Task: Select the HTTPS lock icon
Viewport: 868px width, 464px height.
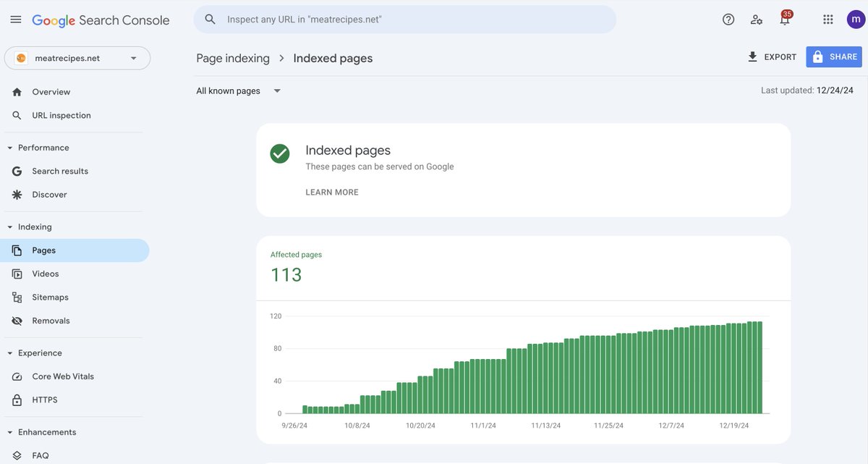Action: tap(16, 399)
